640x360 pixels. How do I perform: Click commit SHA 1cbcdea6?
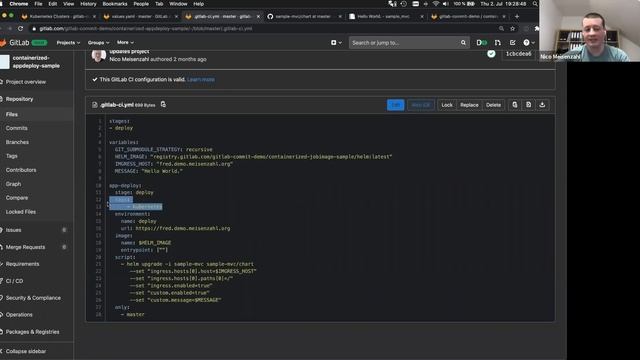518,54
